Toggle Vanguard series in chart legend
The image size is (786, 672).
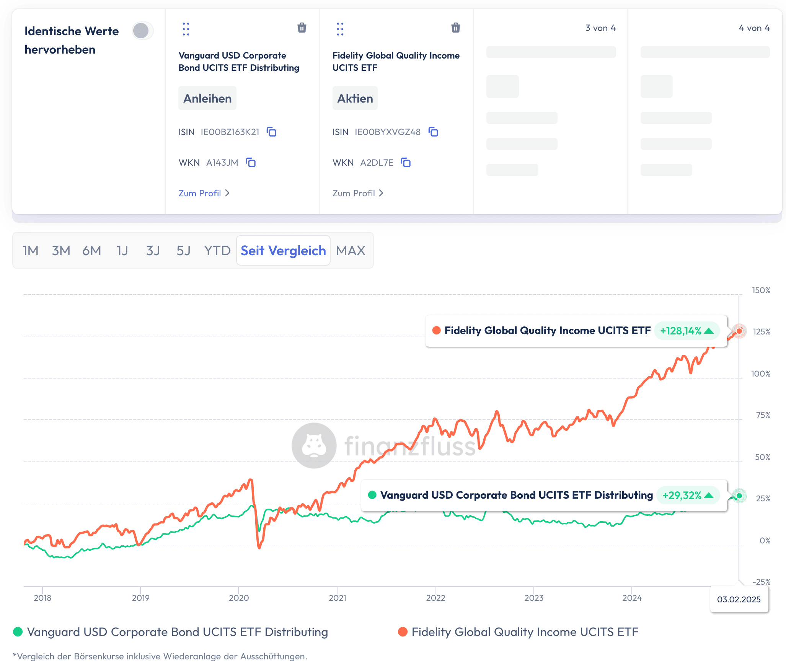pos(171,632)
